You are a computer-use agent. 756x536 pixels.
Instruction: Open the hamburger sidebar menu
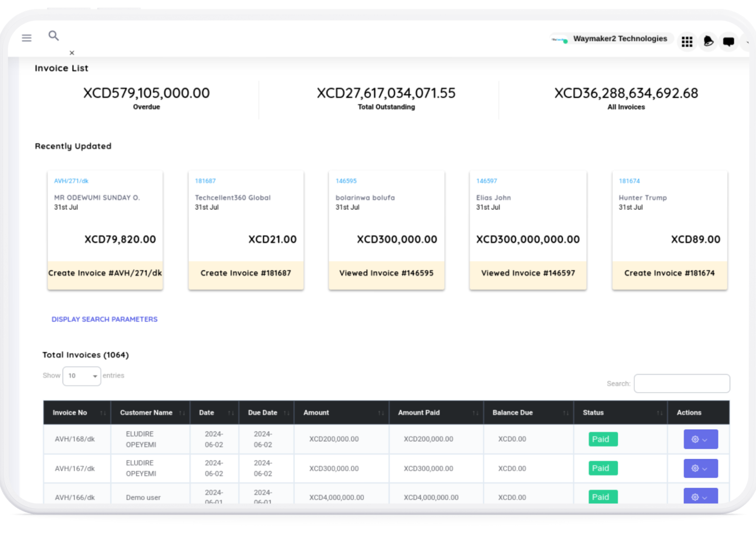tap(27, 38)
